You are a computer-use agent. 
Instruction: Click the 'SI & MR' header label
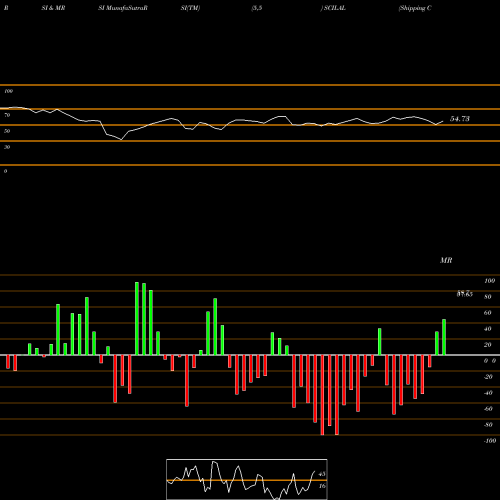53,8
